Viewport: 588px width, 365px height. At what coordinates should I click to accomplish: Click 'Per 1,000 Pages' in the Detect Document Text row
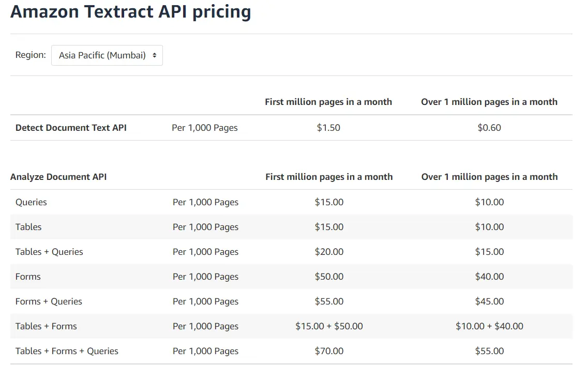tap(205, 128)
